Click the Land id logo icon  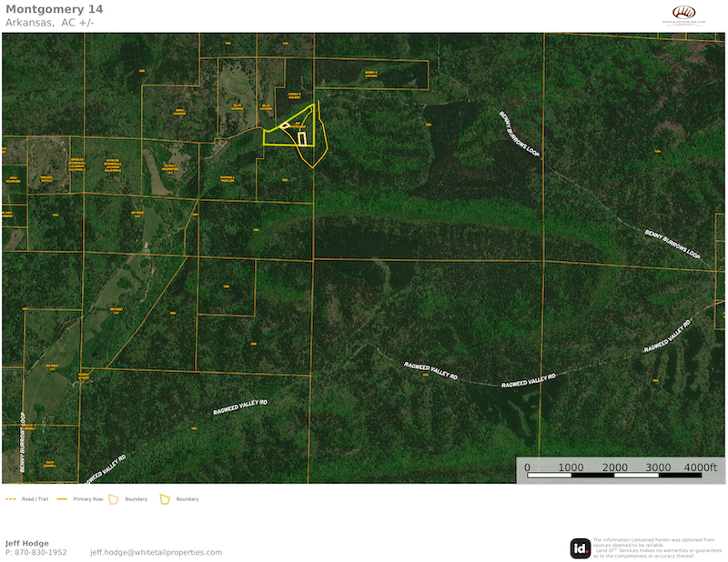(580, 548)
